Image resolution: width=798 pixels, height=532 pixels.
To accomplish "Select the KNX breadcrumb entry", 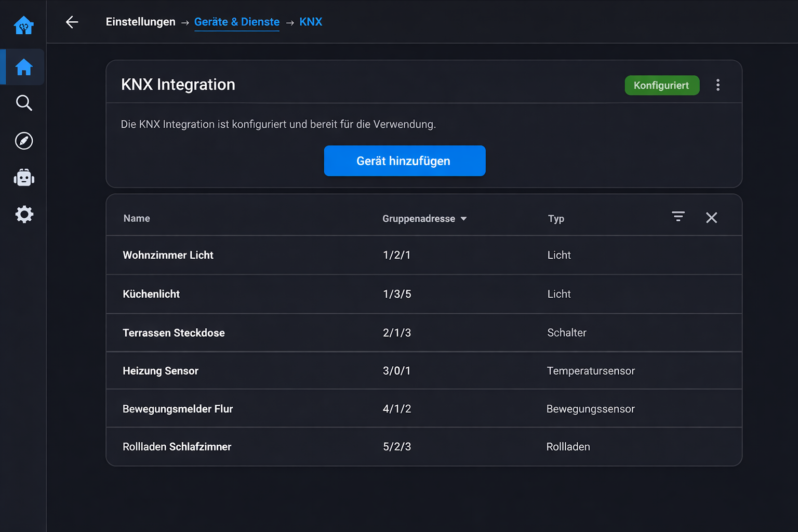I will (x=311, y=22).
